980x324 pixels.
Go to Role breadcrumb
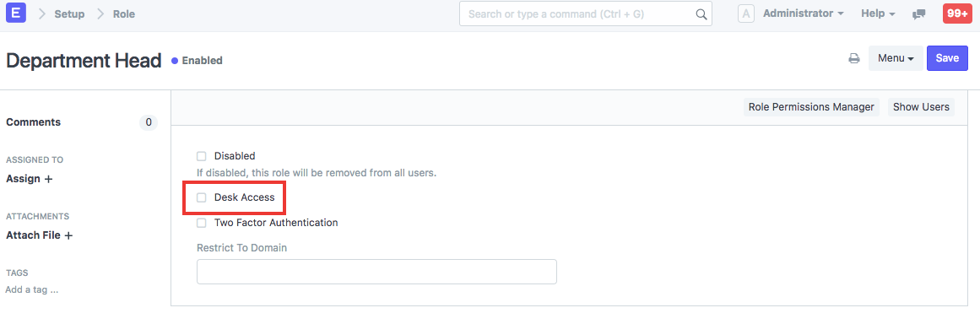pos(124,13)
